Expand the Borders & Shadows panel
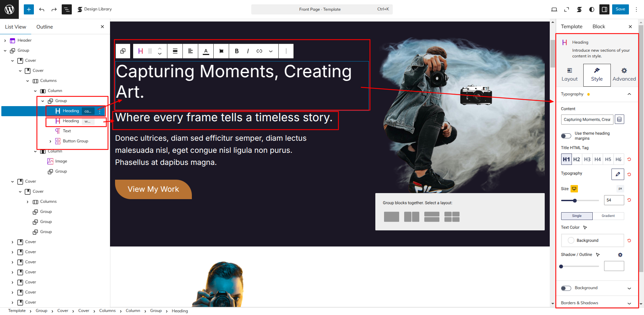This screenshot has height=315, width=644. pos(630,303)
